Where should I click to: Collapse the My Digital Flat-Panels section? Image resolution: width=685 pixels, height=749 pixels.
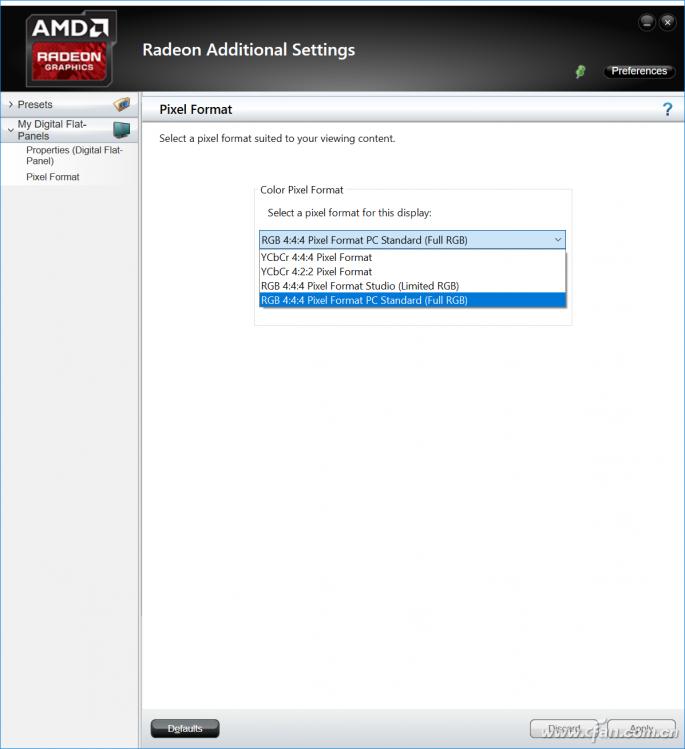point(10,129)
